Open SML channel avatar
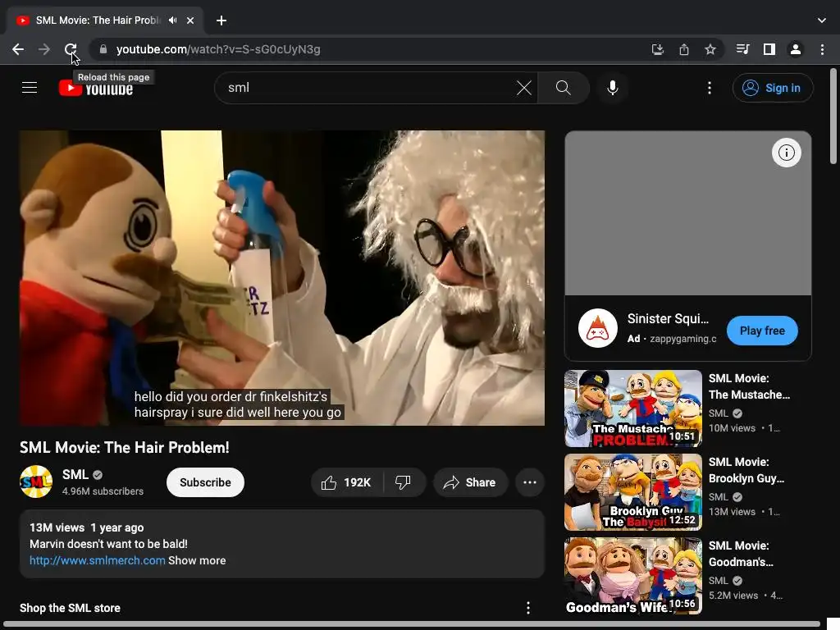The height and width of the screenshot is (630, 840). pos(36,482)
